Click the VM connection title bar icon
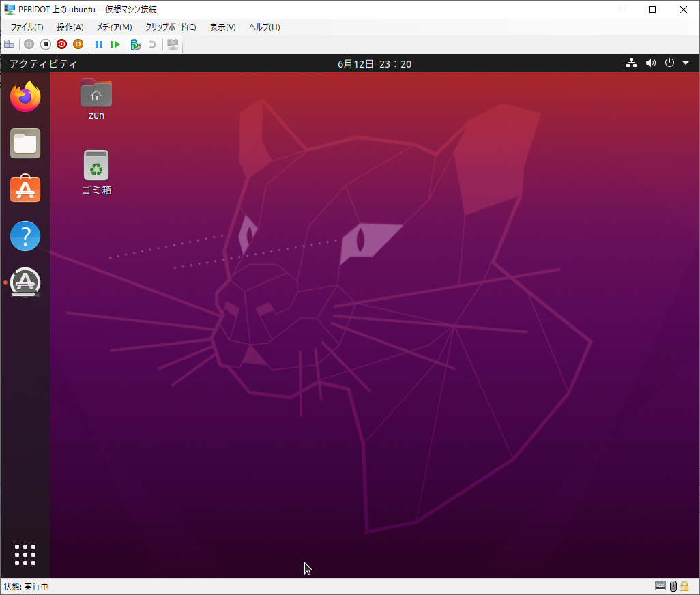The height and width of the screenshot is (595, 700). [x=10, y=10]
